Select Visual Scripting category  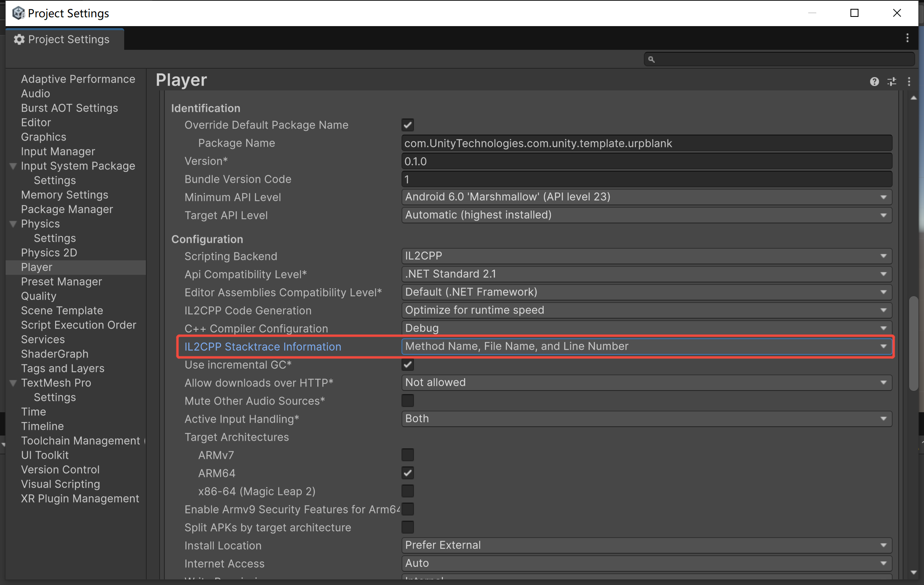(60, 484)
